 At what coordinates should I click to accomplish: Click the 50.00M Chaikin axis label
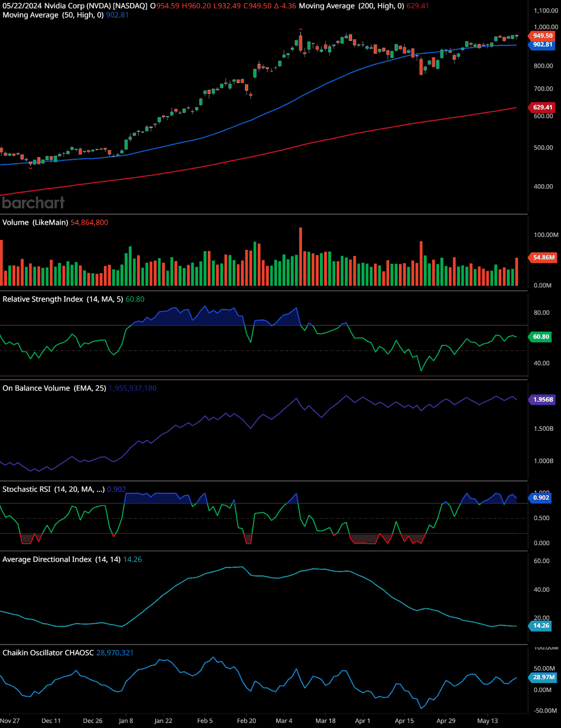point(544,668)
